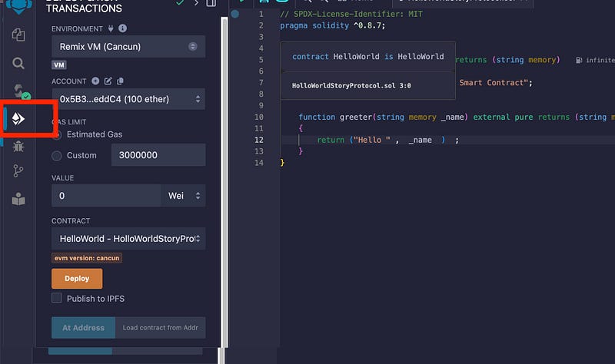The width and height of the screenshot is (615, 364).
Task: Click the pragma solidity ^0.8.7 code line
Action: point(333,25)
